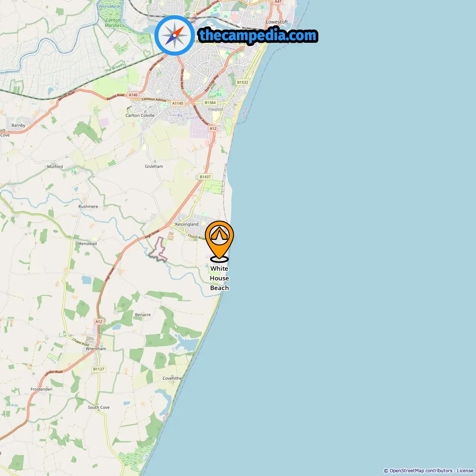476x476 pixels.
Task: Click the B1384 road shield
Action: tap(210, 103)
